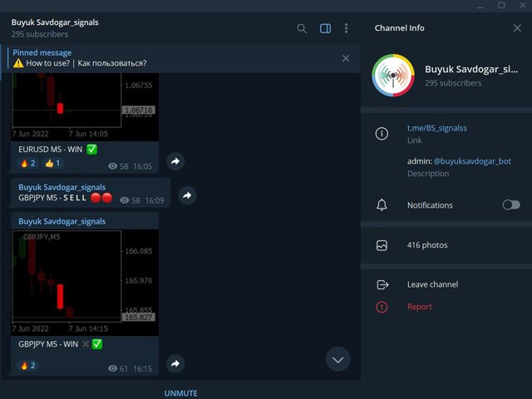Image resolution: width=532 pixels, height=399 pixels.
Task: Open the three-dot more options menu
Action: [x=346, y=28]
